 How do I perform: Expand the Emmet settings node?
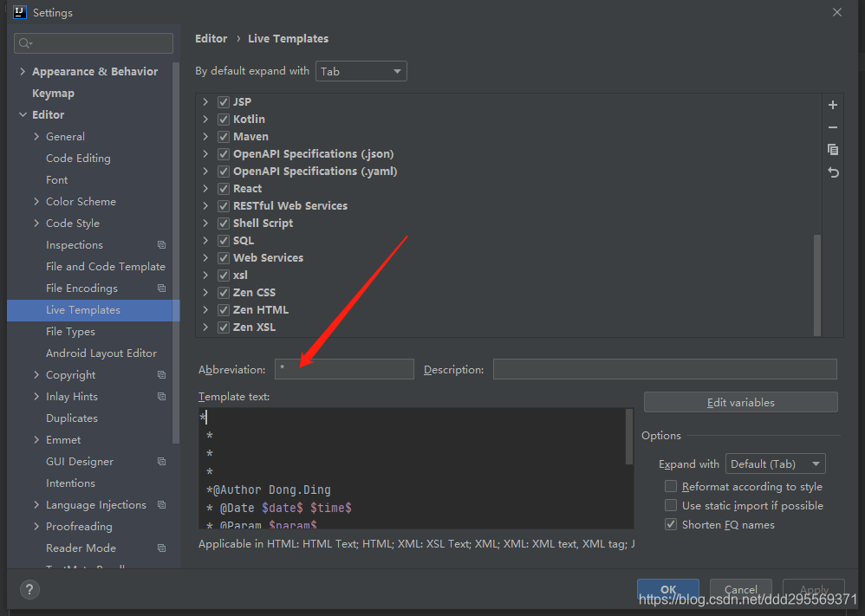36,439
